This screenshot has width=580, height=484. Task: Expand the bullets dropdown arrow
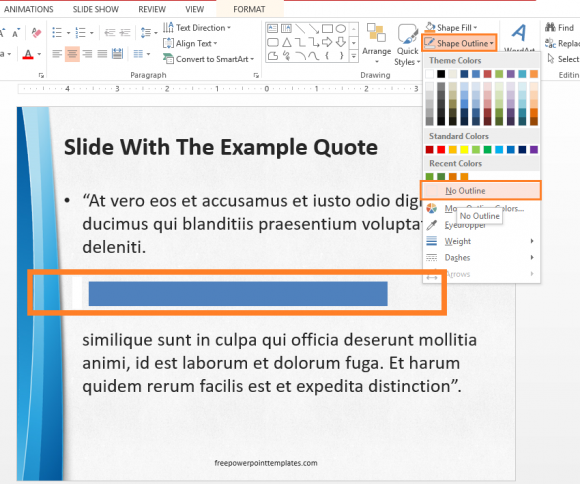point(68,33)
